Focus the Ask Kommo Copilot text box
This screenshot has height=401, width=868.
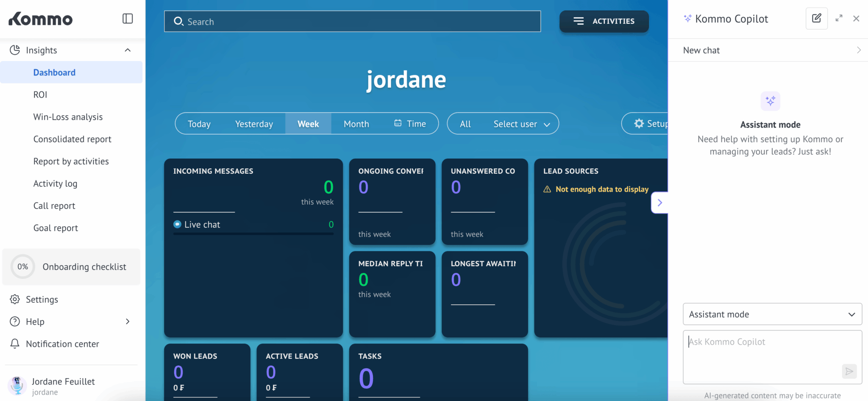tap(772, 357)
